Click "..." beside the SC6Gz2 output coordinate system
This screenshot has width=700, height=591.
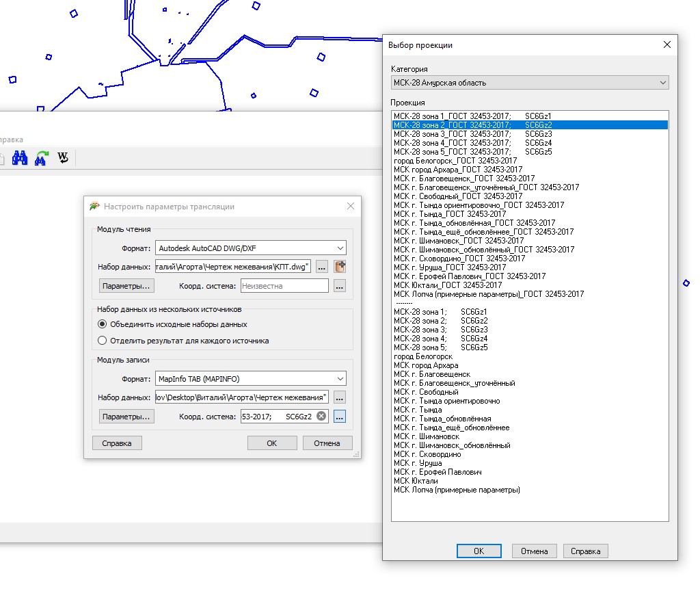pos(339,416)
